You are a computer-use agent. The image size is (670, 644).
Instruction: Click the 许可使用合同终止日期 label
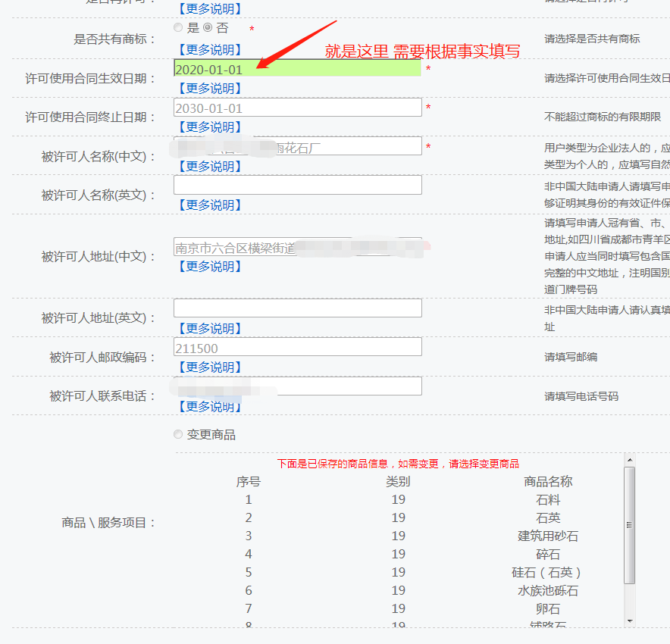pyautogui.click(x=90, y=117)
